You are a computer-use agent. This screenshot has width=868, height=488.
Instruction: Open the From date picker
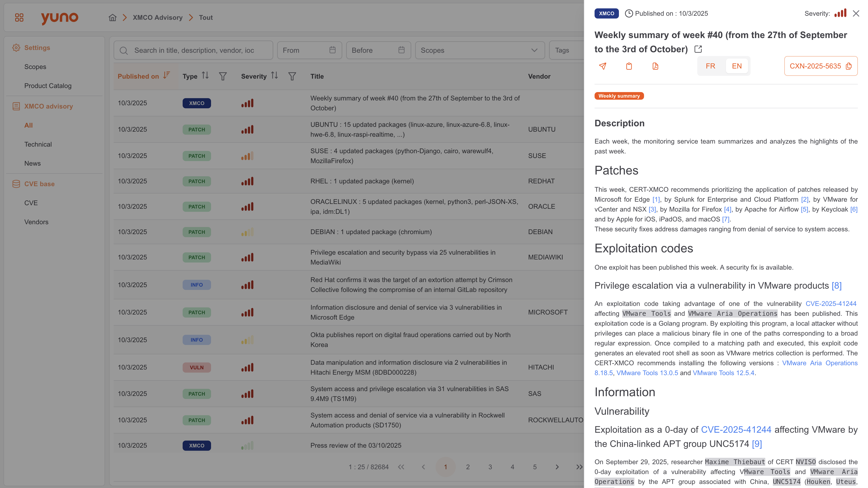(x=309, y=50)
